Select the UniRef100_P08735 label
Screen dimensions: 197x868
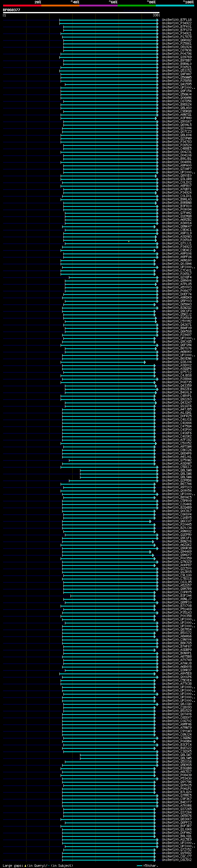pyautogui.click(x=176, y=382)
